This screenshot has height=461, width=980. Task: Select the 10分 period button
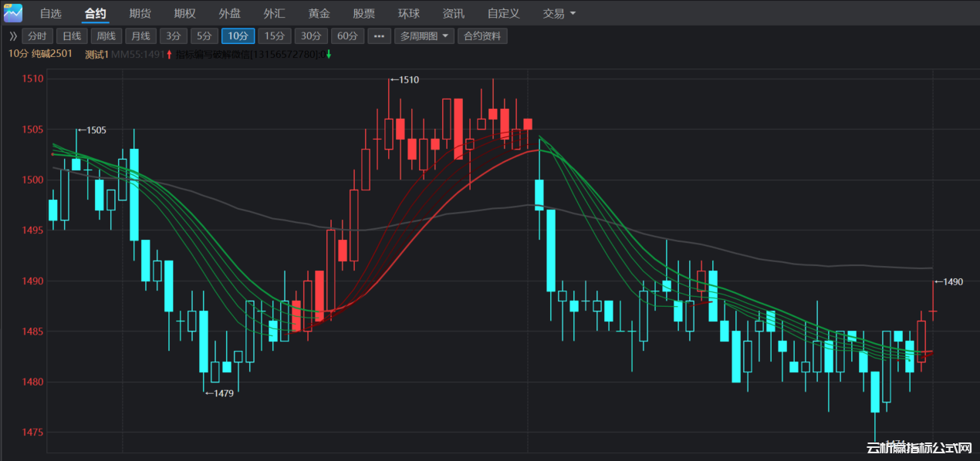[x=238, y=36]
